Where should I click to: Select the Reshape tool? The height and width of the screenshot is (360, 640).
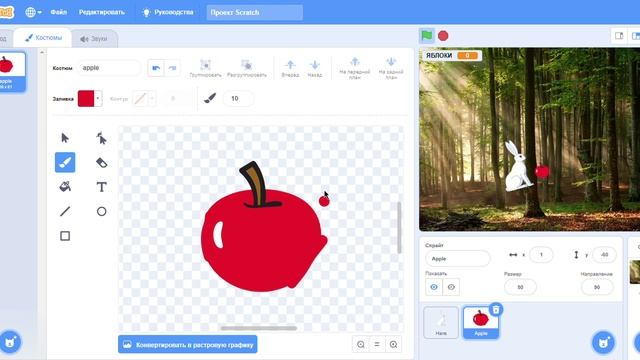101,138
